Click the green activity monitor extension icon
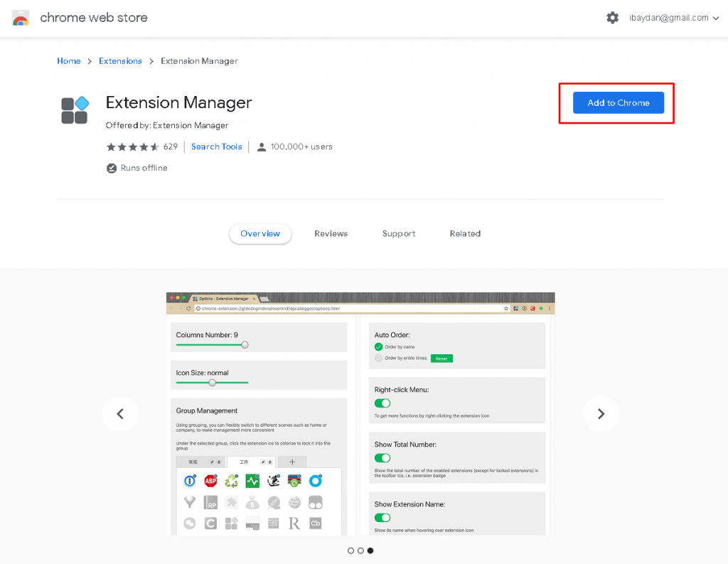This screenshot has width=728, height=564. (252, 481)
